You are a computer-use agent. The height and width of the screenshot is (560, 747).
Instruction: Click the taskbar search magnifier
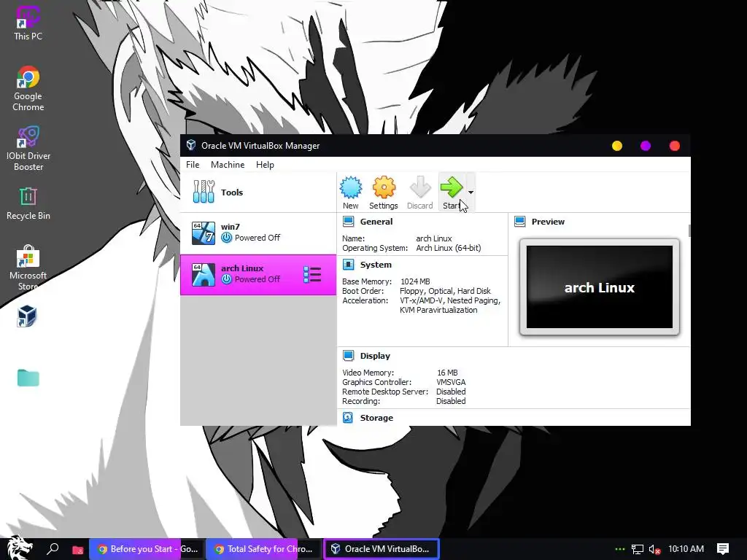[x=53, y=548]
